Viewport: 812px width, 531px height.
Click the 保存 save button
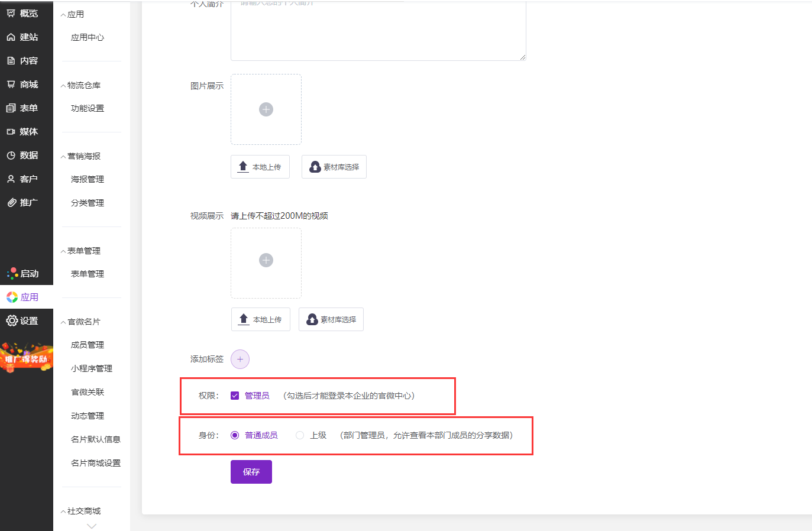251,472
